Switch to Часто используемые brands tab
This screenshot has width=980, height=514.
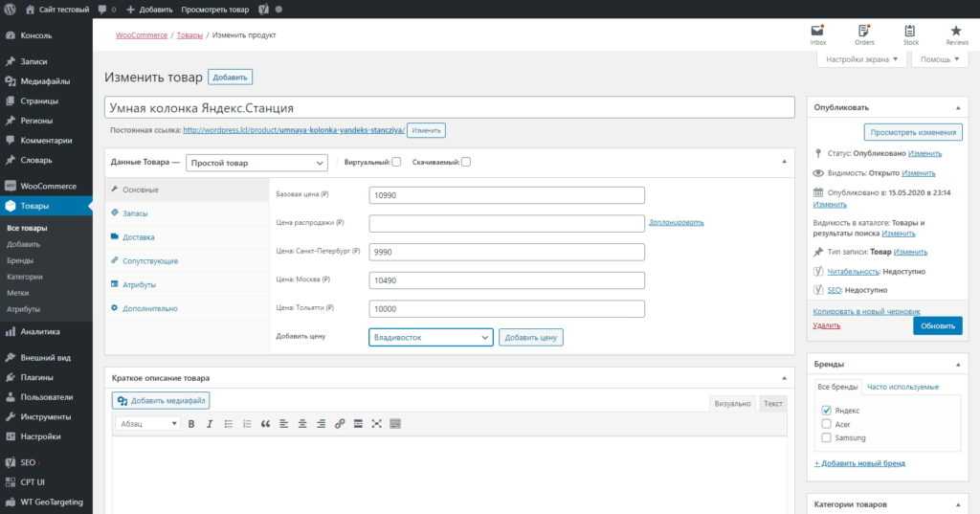902,387
